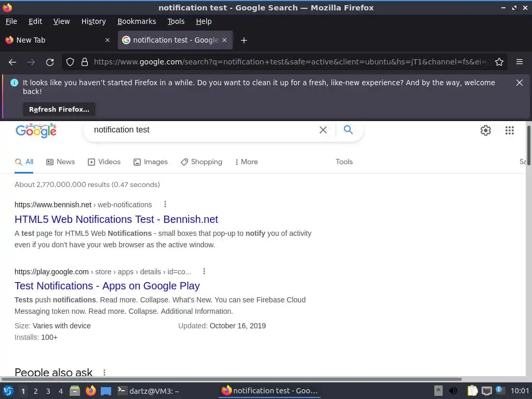Click the network monitor tray icon
Screen dimensions: 532x399
click(x=486, y=391)
